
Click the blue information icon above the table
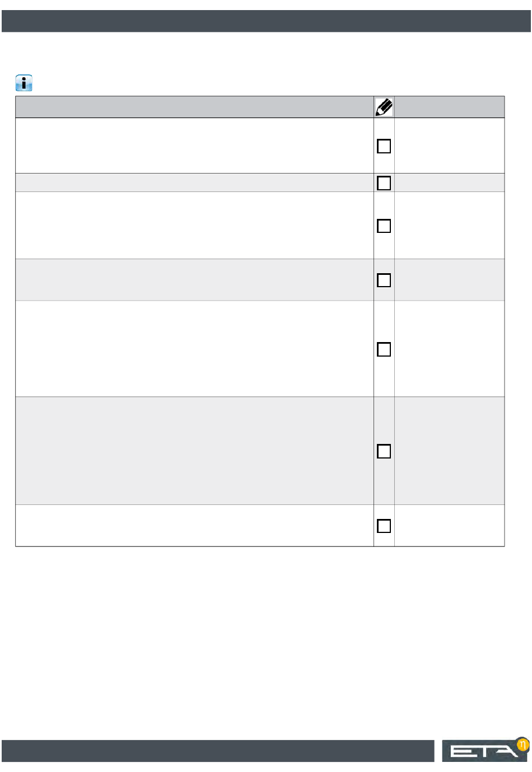pyautogui.click(x=24, y=83)
